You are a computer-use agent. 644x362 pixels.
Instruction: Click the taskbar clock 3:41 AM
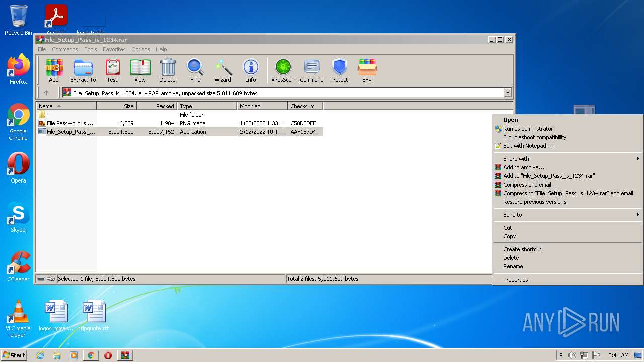tap(618, 355)
